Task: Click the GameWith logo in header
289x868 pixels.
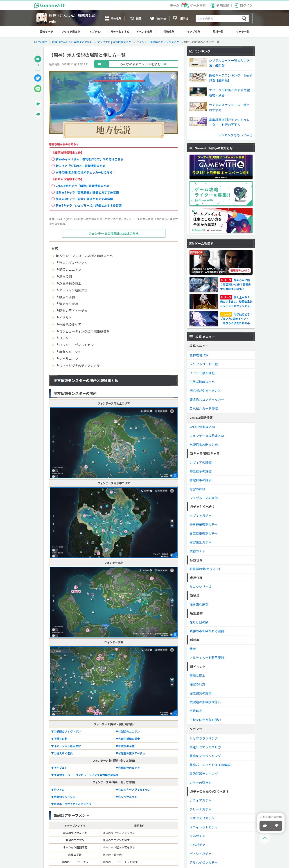Action: click(x=50, y=5)
